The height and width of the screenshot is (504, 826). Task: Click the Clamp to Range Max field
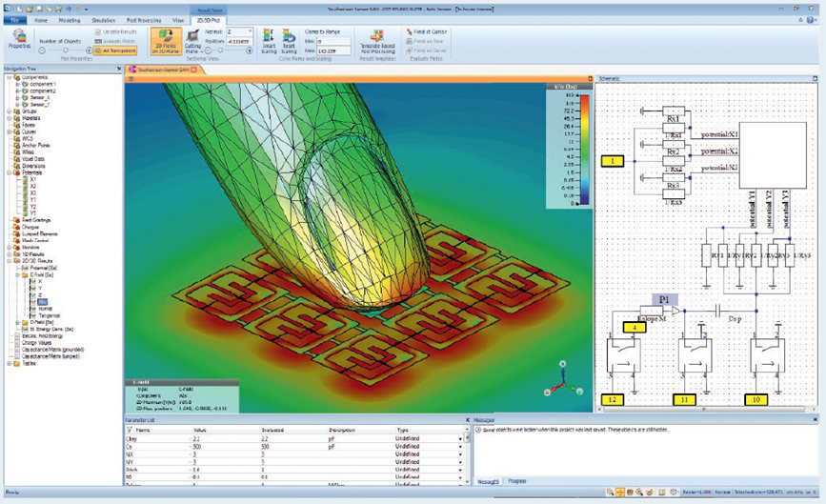330,50
